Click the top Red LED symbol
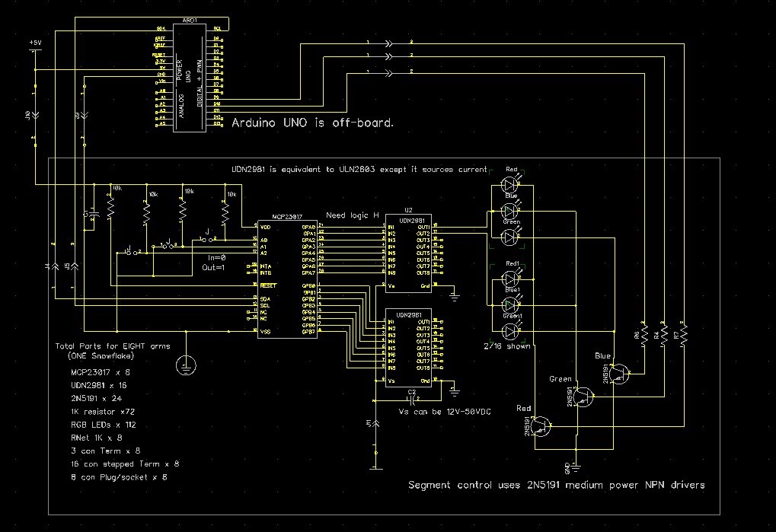The image size is (776, 532). (x=510, y=186)
